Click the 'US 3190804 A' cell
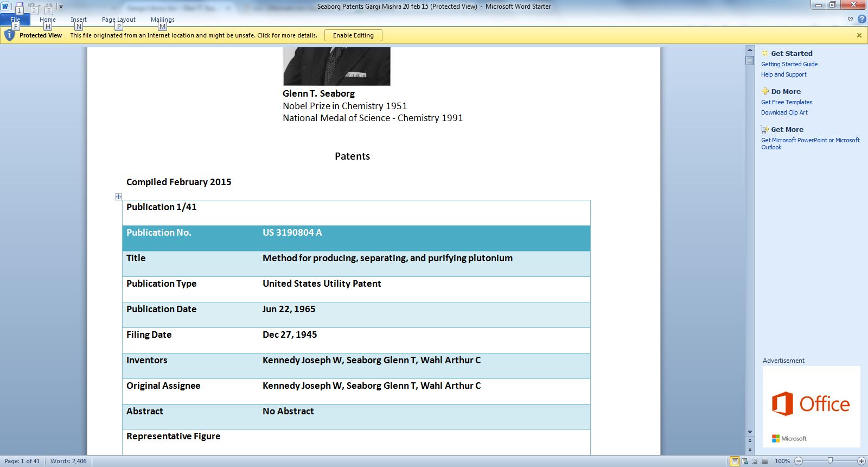868x467 pixels. point(424,238)
